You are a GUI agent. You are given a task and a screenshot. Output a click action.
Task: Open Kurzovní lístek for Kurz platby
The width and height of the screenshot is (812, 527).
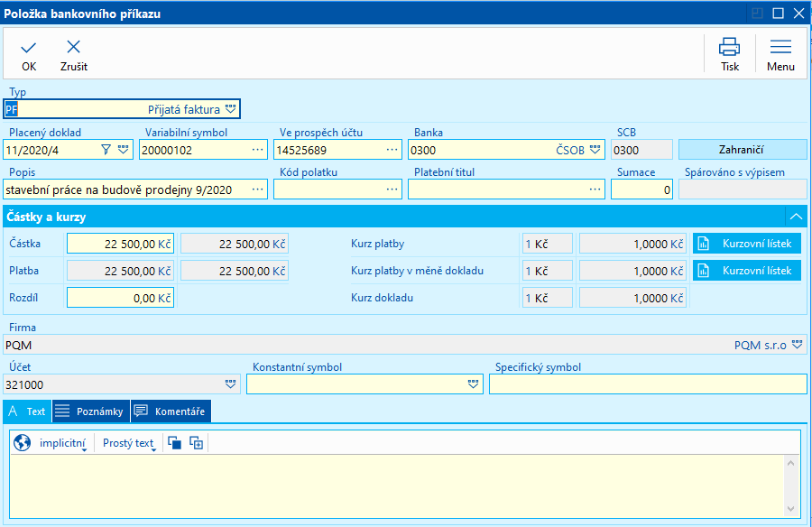[x=747, y=244]
